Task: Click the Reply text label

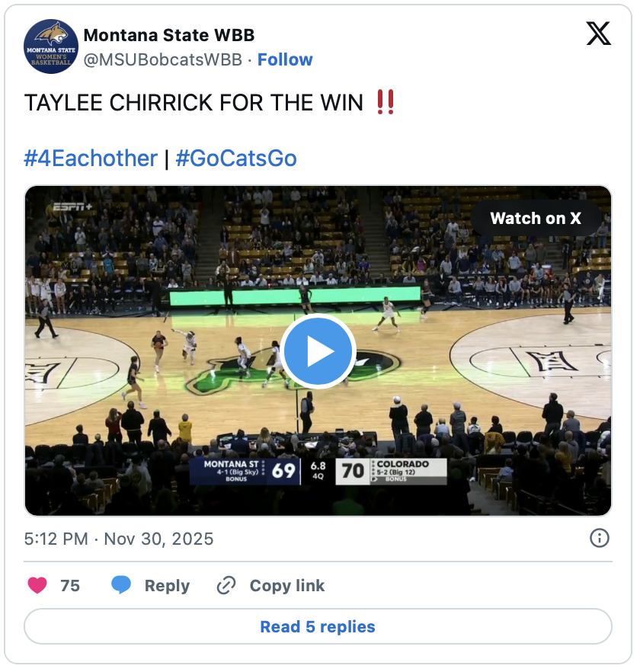Action: click(167, 585)
